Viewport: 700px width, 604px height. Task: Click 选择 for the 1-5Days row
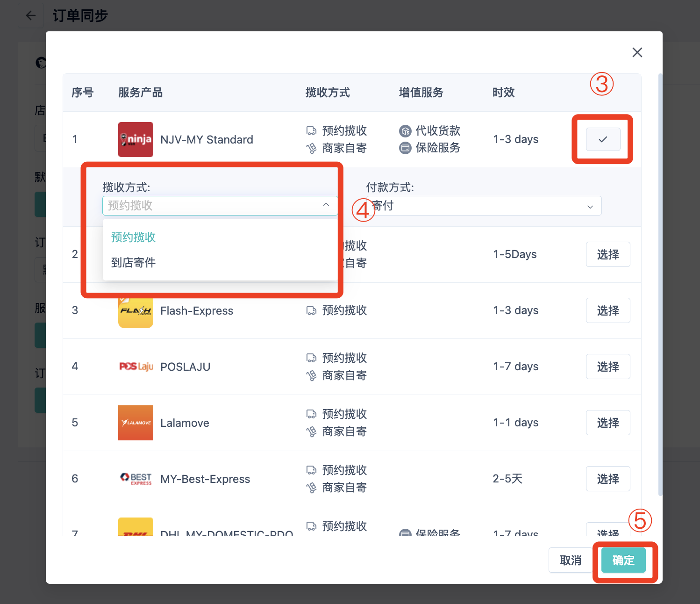(608, 254)
